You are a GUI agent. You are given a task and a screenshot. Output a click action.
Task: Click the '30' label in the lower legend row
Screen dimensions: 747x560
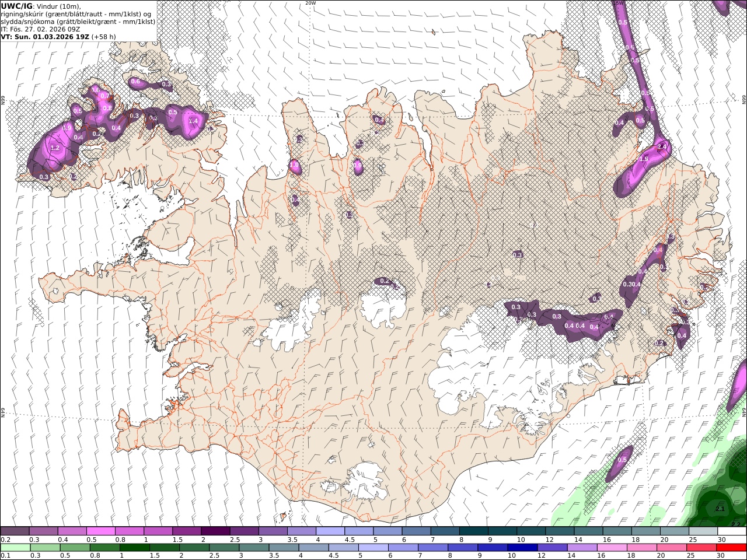point(722,556)
